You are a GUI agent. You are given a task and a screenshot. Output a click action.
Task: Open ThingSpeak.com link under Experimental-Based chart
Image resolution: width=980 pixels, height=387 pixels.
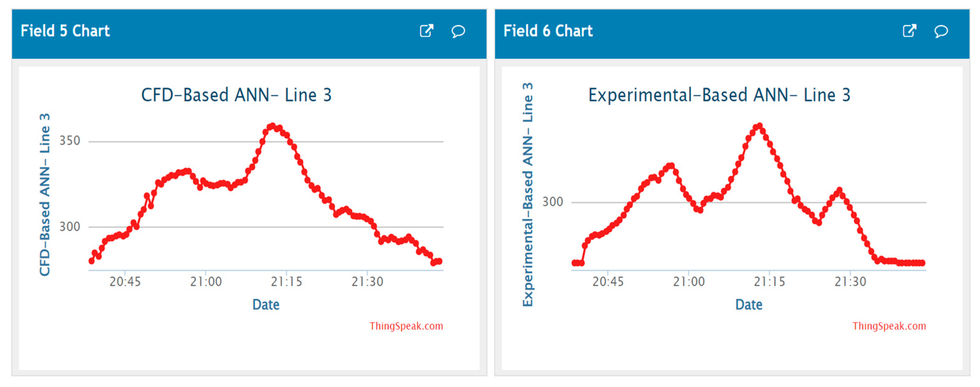coord(889,326)
